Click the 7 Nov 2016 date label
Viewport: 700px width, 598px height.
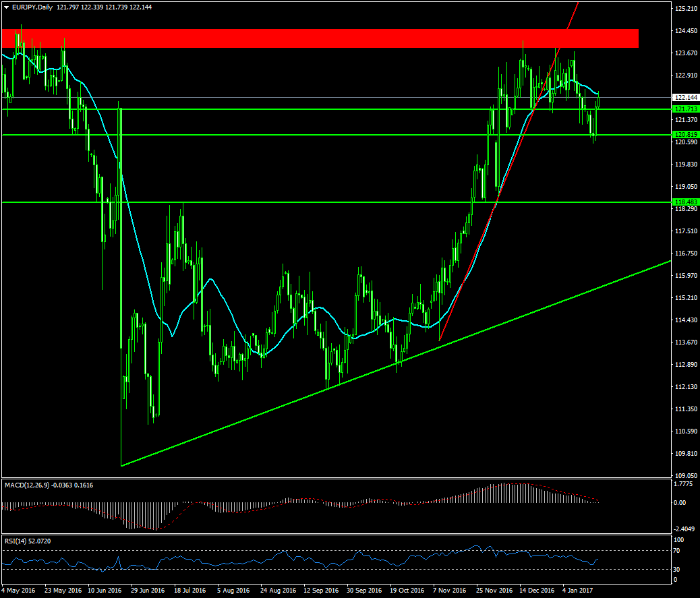click(x=450, y=591)
